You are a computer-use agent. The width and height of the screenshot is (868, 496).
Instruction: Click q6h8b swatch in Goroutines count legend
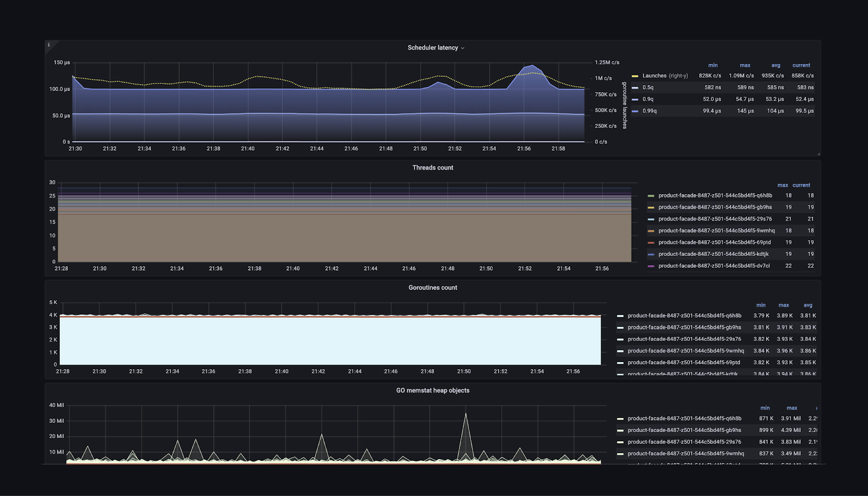[x=620, y=315]
